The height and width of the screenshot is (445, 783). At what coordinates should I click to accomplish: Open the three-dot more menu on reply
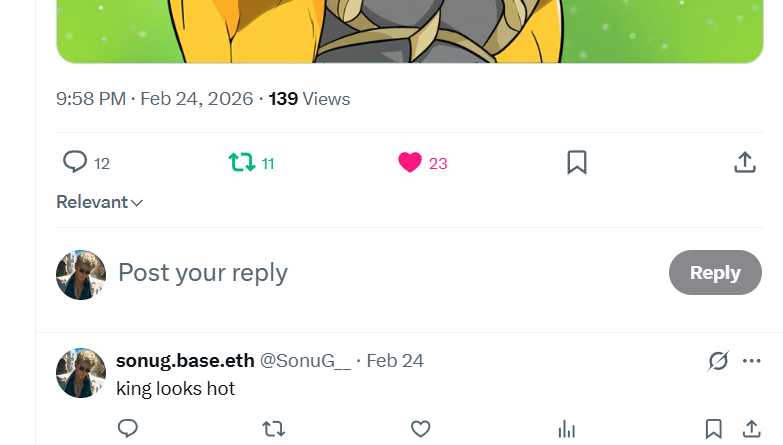[x=752, y=361]
